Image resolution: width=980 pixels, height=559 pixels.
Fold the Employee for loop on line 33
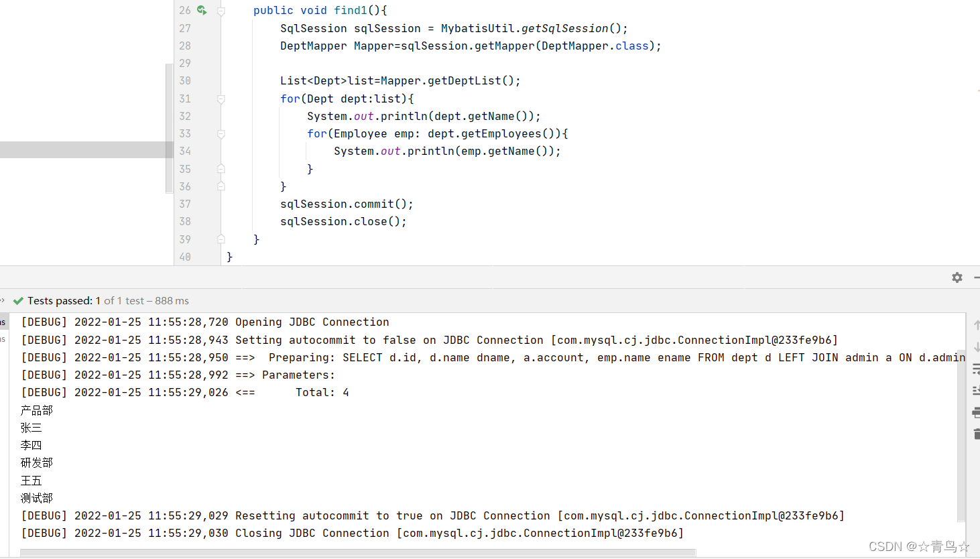tap(221, 134)
